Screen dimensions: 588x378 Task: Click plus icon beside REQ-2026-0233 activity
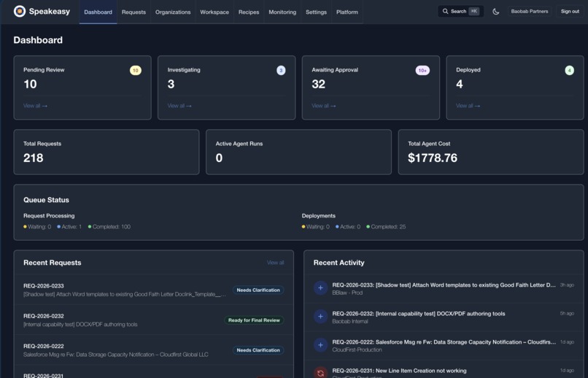[320, 288]
